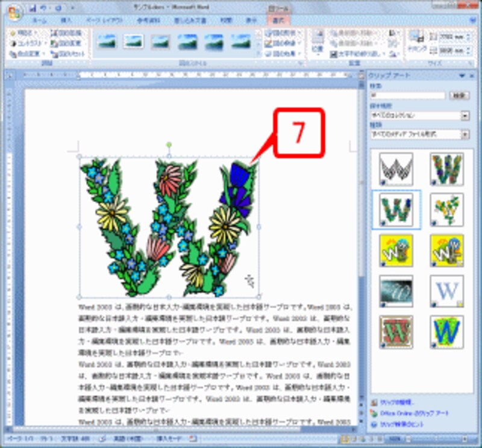
Task: Open the media file type (種類) dropdown
Action: tap(465, 134)
